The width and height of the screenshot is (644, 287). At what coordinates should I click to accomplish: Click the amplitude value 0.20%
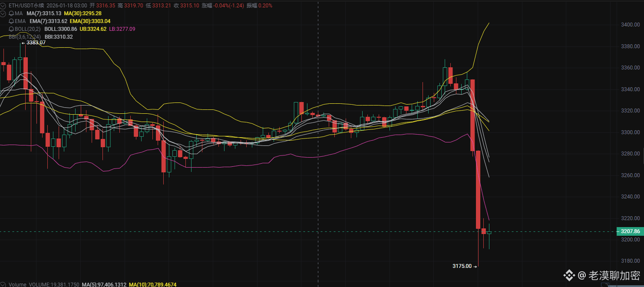click(x=265, y=6)
